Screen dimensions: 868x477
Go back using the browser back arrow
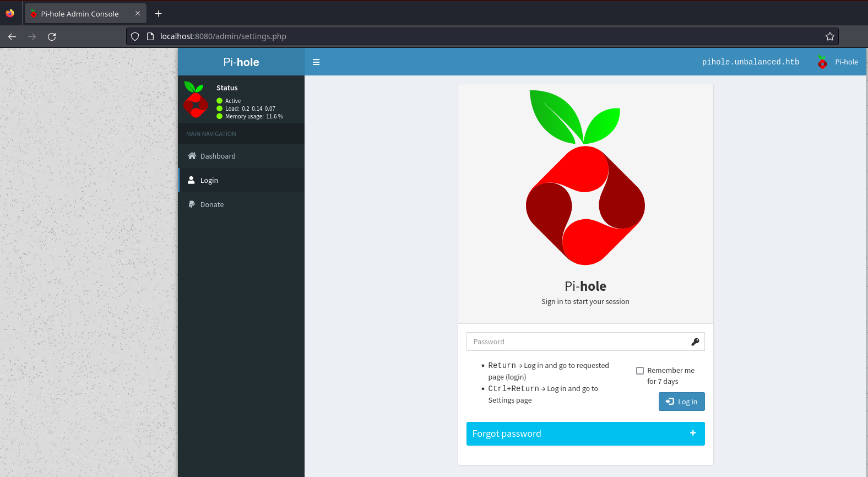(x=12, y=36)
